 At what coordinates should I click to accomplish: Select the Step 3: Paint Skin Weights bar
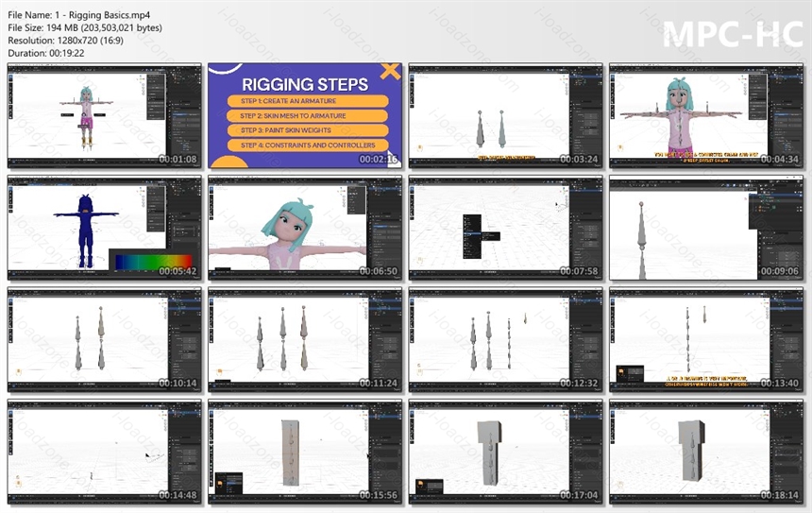[308, 130]
